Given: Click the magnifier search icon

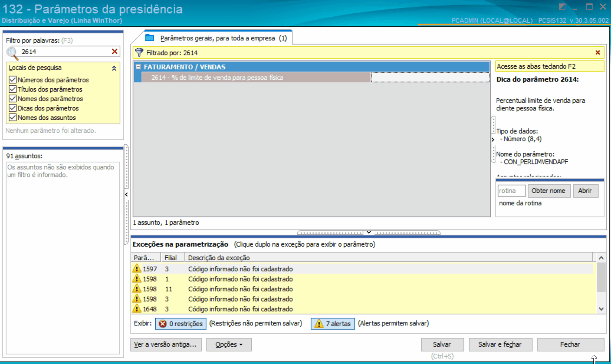Looking at the screenshot, I should pos(13,53).
